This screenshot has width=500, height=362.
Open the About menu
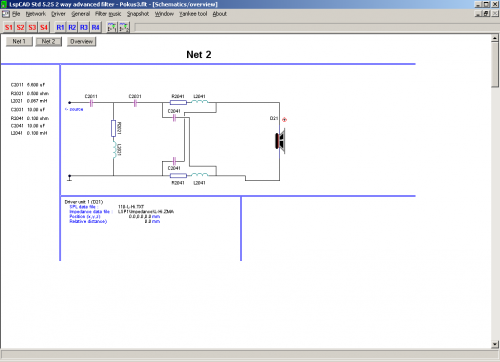coord(220,14)
